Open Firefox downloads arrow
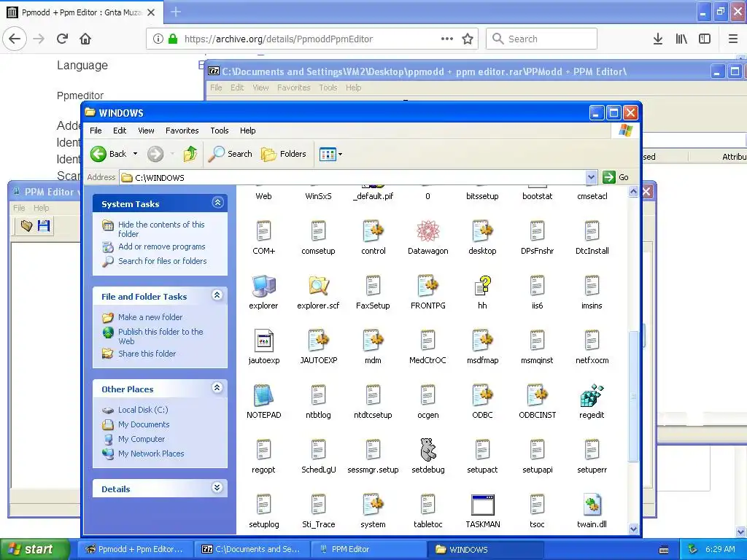Image resolution: width=747 pixels, height=560 pixels. coord(657,39)
